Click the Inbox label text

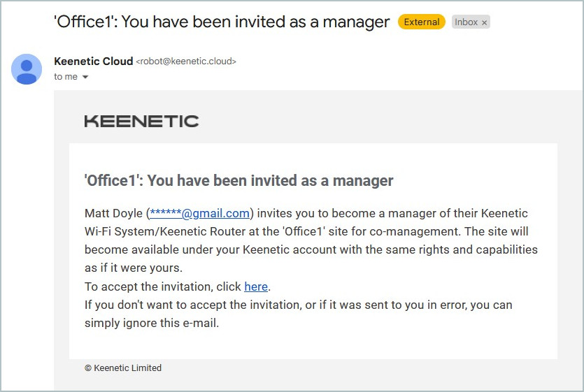[466, 22]
